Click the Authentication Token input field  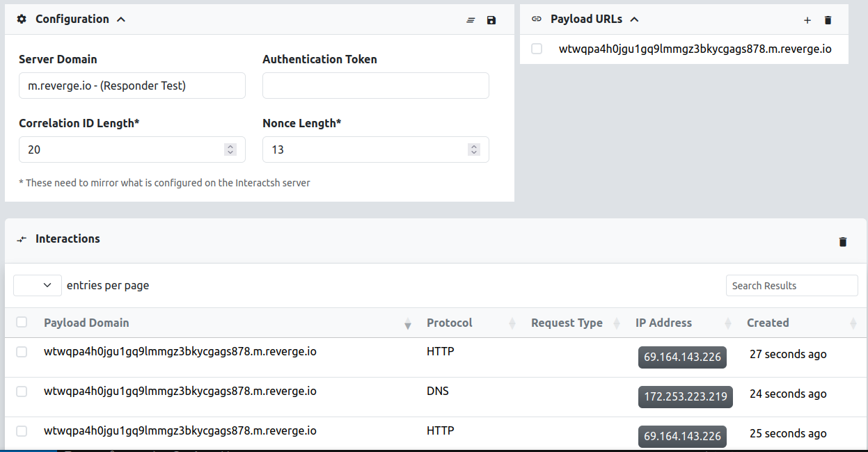tap(375, 86)
